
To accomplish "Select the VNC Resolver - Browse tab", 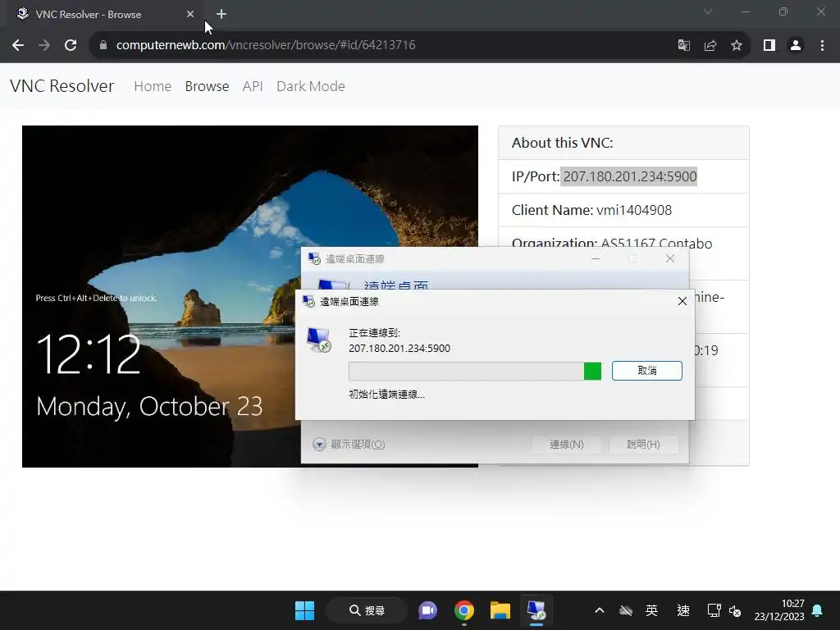I will point(102,15).
